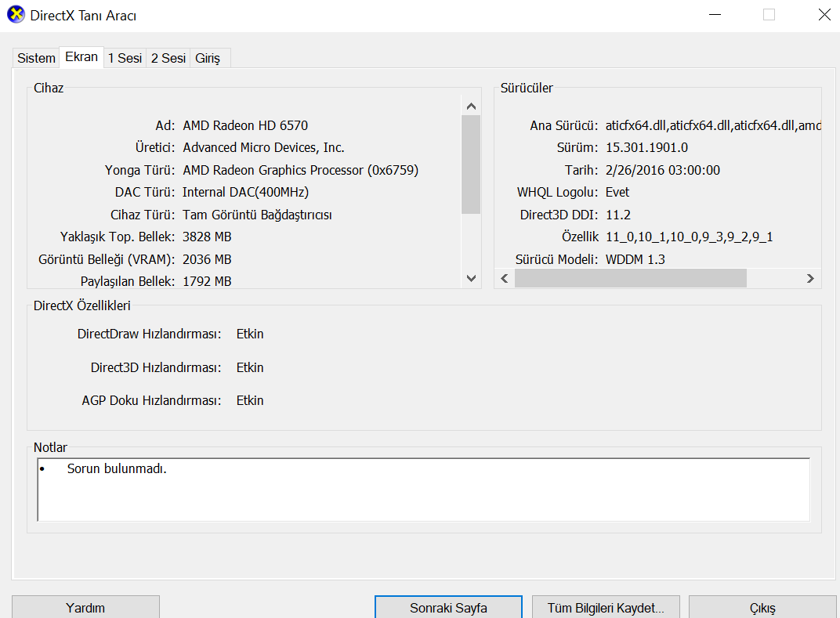Click Cihaz panel scroll-down arrow
Viewport: 840px width, 618px height.
pyautogui.click(x=472, y=279)
